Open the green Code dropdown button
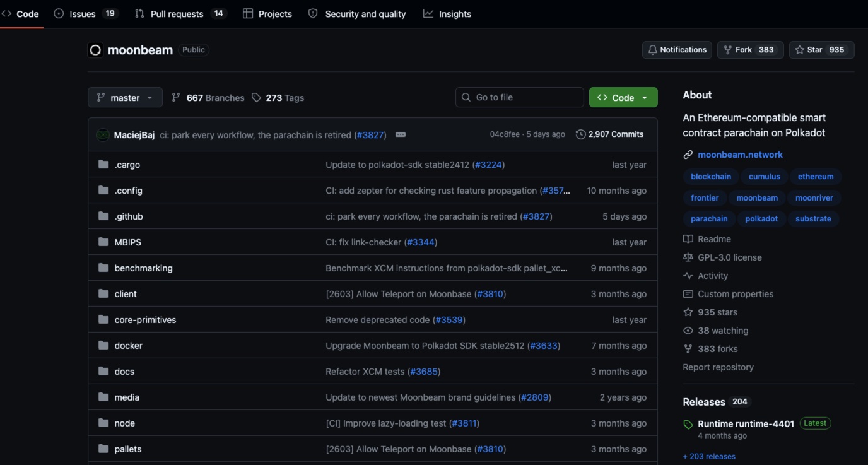 623,97
